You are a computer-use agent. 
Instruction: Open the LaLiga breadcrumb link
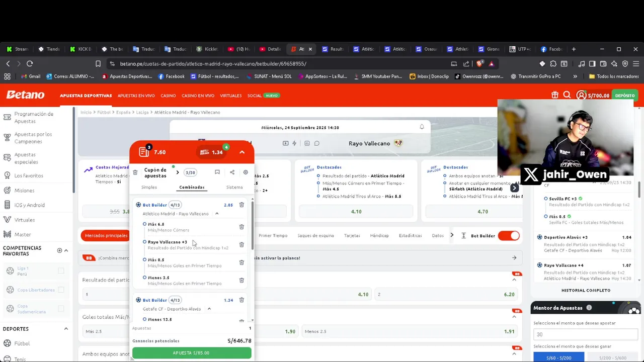142,112
